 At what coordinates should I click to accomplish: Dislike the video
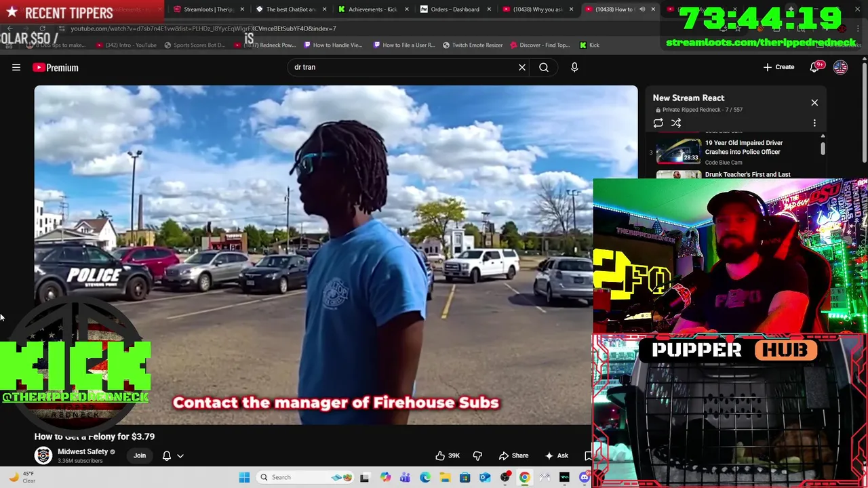[477, 455]
